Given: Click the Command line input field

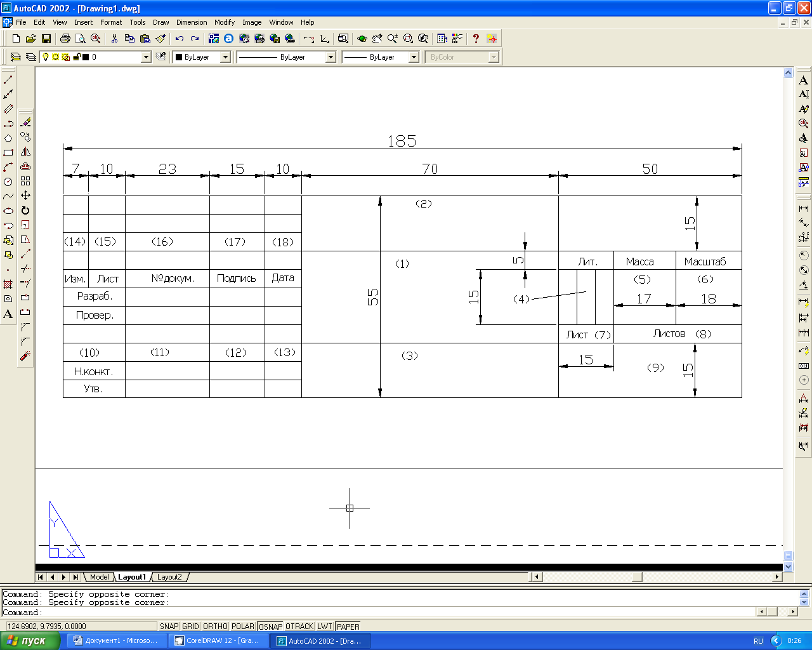Looking at the screenshot, I should click(x=378, y=613).
